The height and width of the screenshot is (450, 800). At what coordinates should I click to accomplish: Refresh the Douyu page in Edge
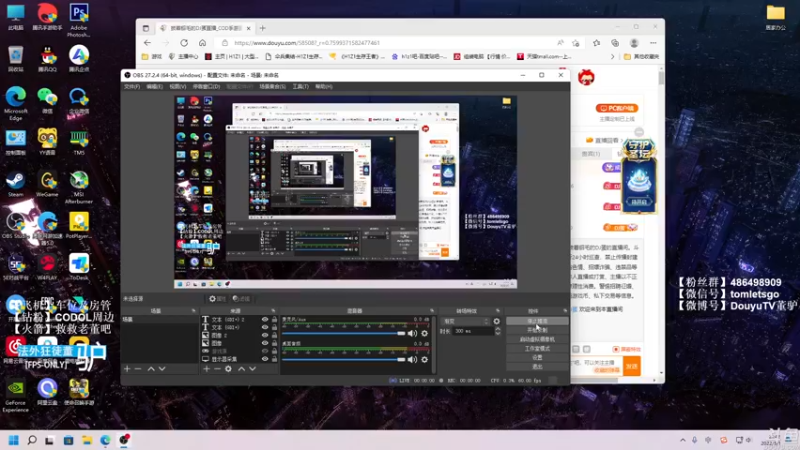tap(184, 43)
